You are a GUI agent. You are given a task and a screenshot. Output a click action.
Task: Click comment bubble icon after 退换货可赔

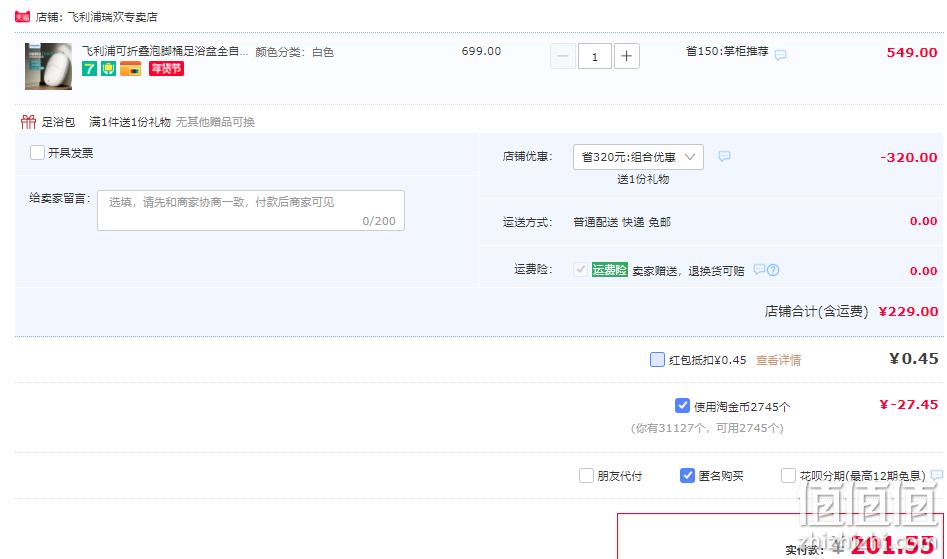(x=759, y=269)
